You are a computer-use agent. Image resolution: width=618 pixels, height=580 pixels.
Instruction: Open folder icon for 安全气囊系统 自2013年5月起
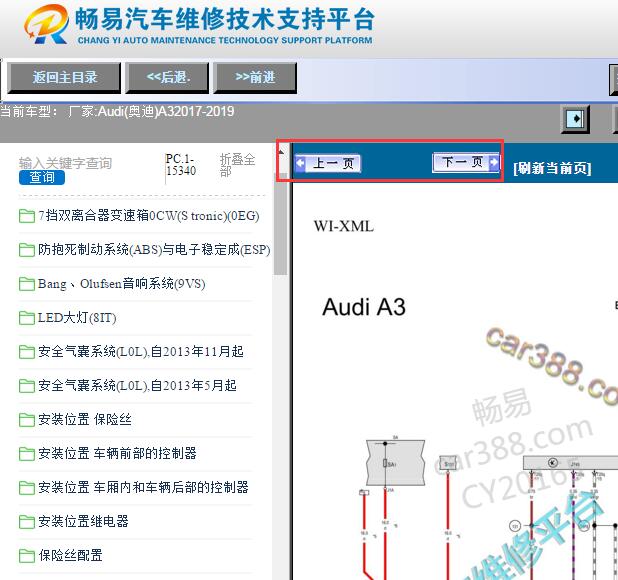[26, 386]
